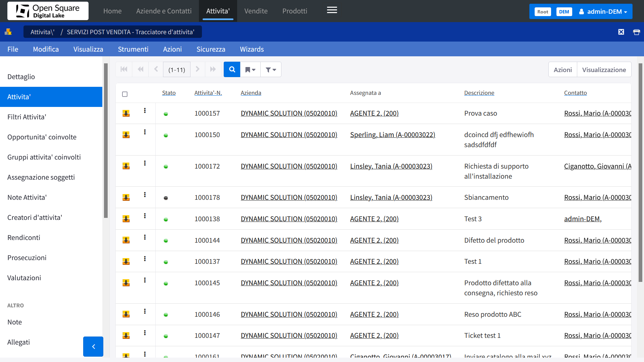Image resolution: width=644 pixels, height=362 pixels.
Task: Tick the select-all checkbox in table header
Action: (125, 94)
